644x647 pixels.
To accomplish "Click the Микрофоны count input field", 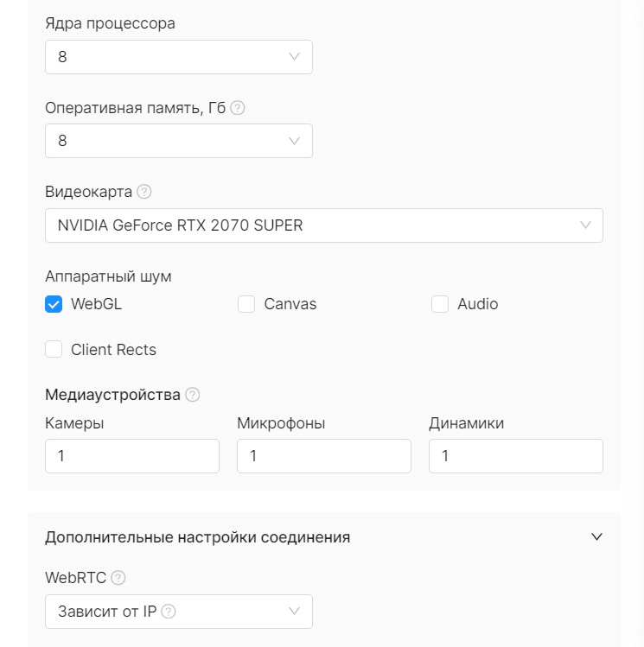I will pos(324,456).
